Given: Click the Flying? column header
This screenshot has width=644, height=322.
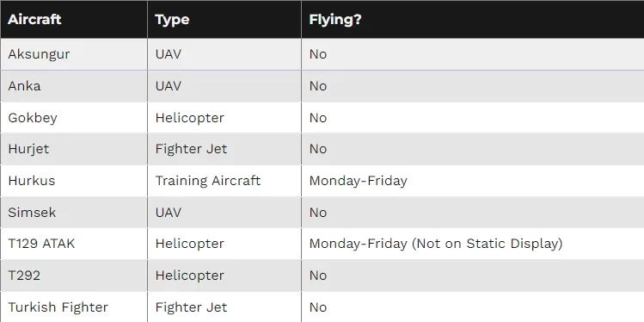Looking at the screenshot, I should (x=335, y=19).
